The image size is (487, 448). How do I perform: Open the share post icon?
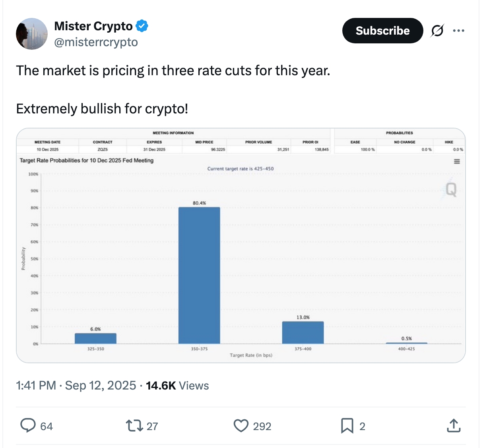pyautogui.click(x=454, y=426)
